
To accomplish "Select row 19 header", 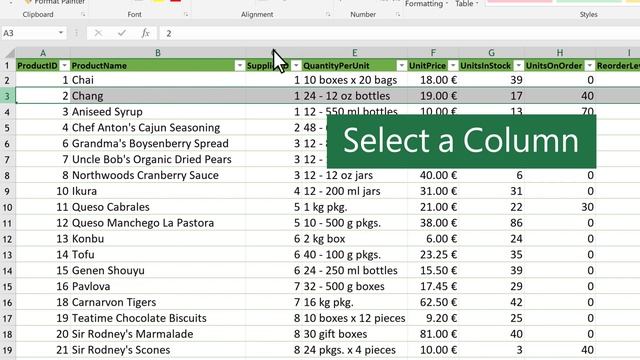I will tap(7, 350).
